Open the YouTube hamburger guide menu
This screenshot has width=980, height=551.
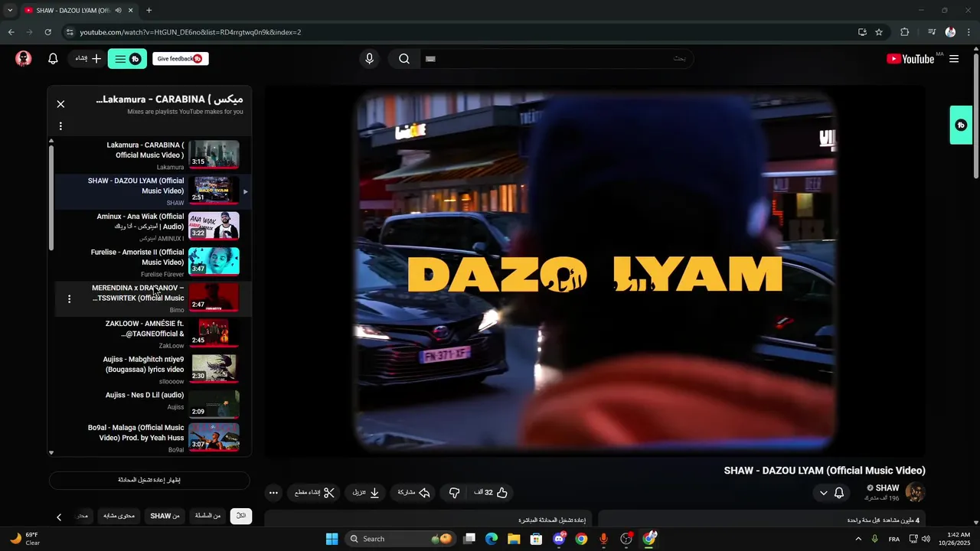tap(954, 59)
